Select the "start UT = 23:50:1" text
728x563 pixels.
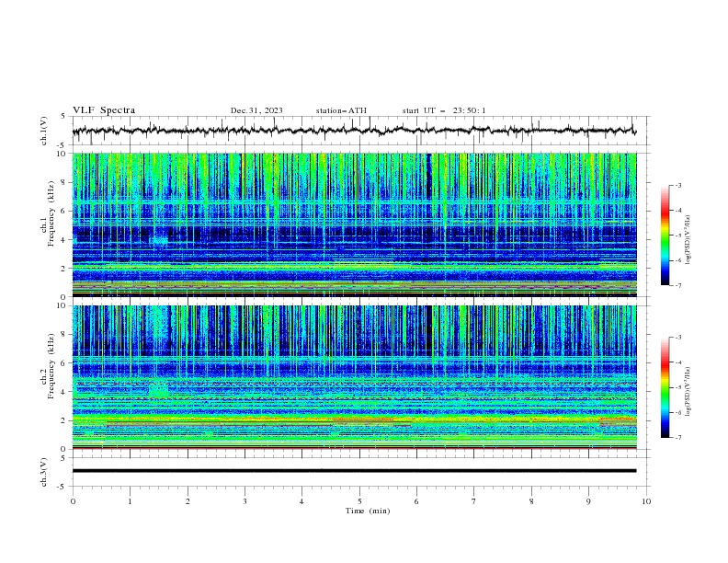click(444, 110)
